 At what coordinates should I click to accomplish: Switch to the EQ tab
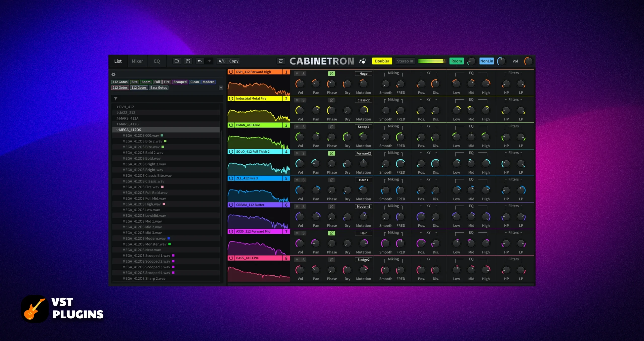click(157, 61)
